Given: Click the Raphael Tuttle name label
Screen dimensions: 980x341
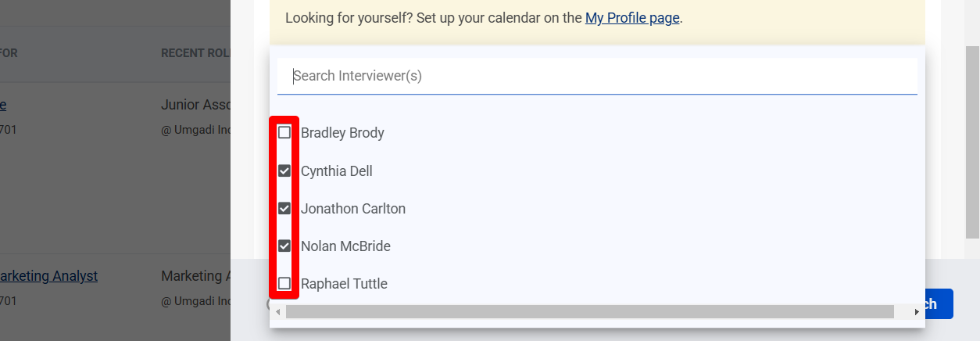Looking at the screenshot, I should (344, 283).
